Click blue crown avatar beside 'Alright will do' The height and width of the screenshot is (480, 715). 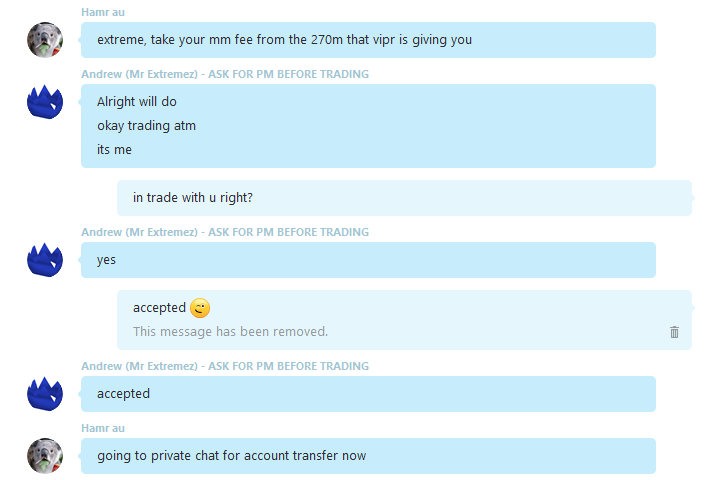(x=45, y=102)
